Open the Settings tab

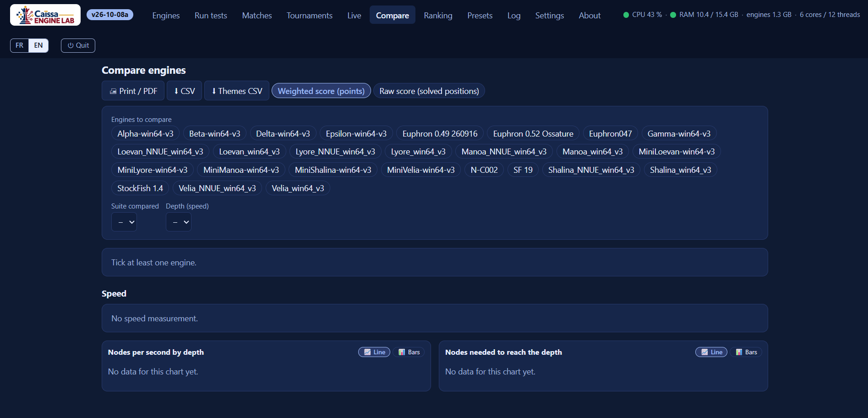coord(550,15)
